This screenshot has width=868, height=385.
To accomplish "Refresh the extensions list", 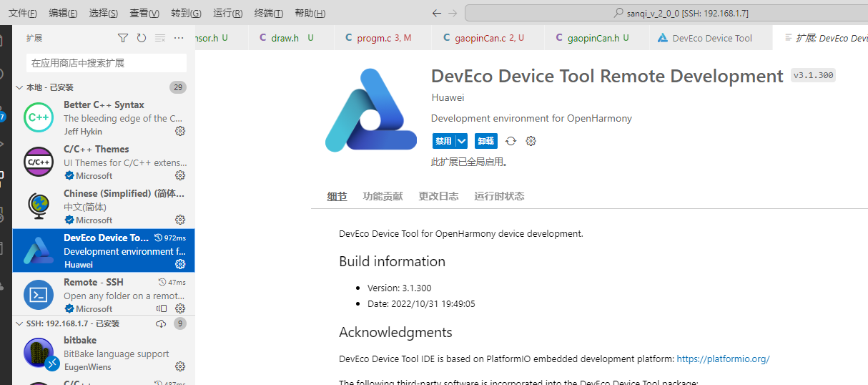I will (142, 38).
